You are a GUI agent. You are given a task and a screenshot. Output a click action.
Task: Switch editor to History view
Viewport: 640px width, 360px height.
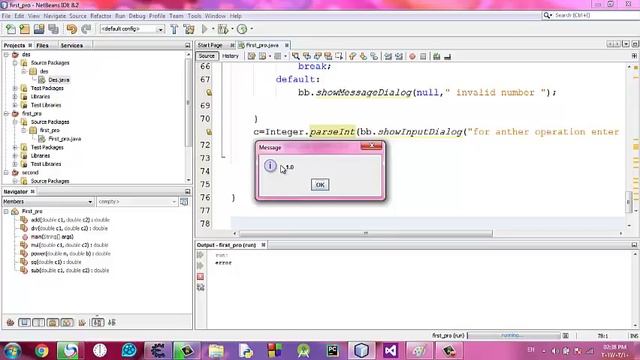click(230, 56)
